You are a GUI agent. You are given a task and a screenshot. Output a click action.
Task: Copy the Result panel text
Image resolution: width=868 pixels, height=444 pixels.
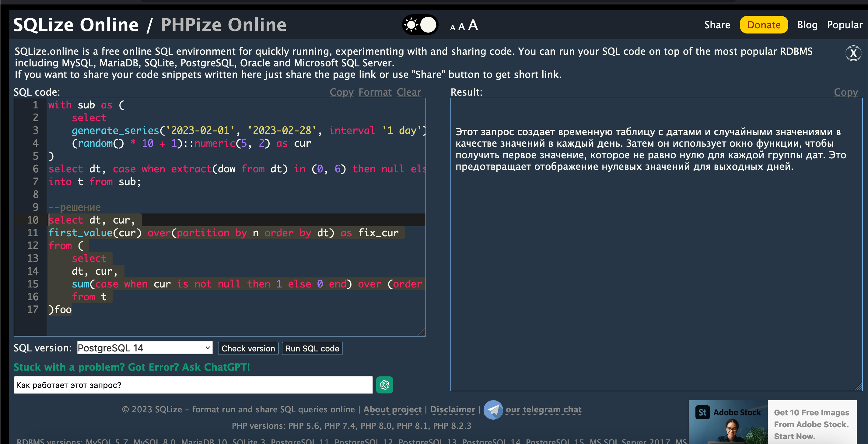(845, 92)
